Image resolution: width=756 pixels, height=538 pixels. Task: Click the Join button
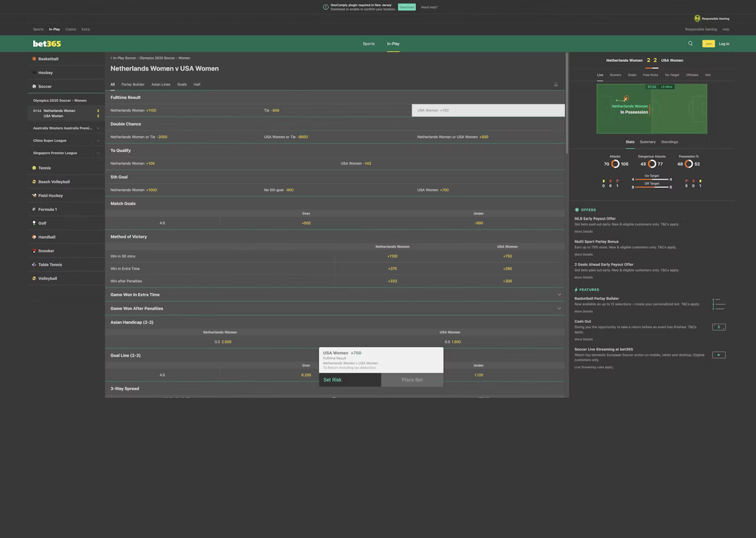point(708,44)
